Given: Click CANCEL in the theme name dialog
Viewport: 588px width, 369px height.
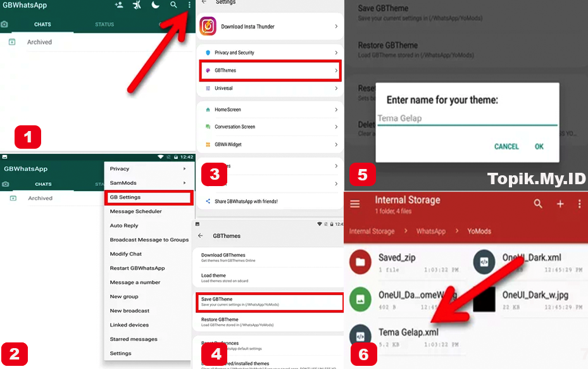Looking at the screenshot, I should tap(506, 147).
